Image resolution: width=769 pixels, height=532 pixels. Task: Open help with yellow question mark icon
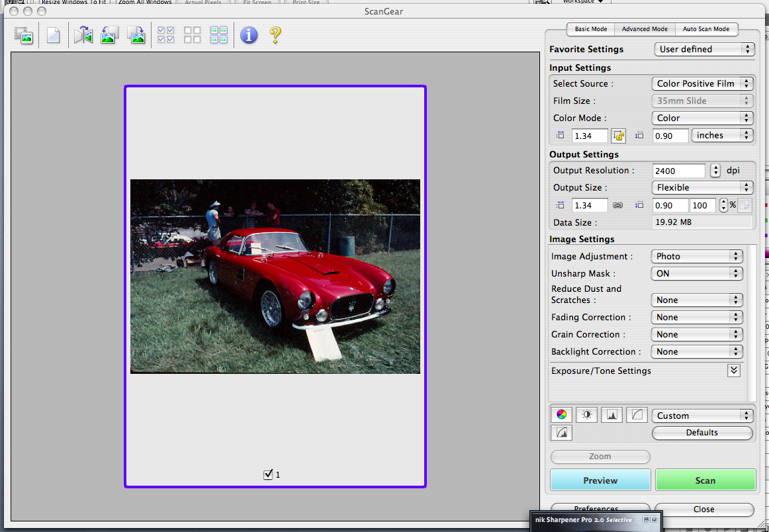point(276,35)
